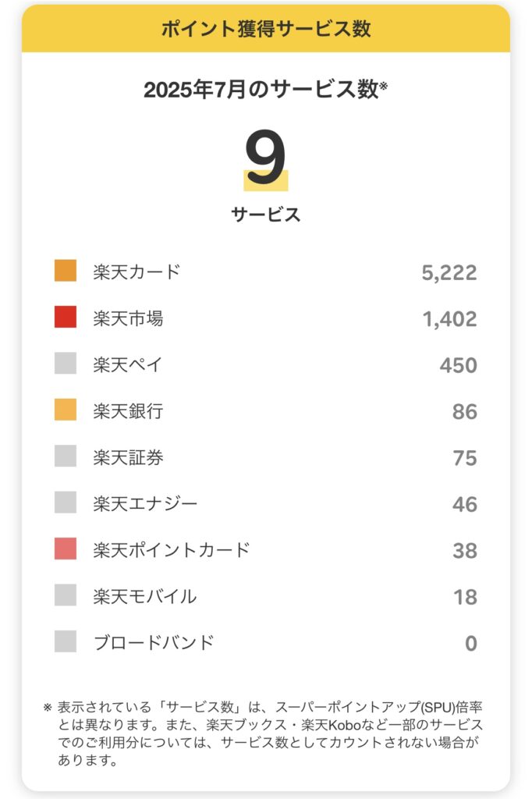Select the 楽天ポイントカード service label
Screen dimensions: 532x799
[171, 550]
